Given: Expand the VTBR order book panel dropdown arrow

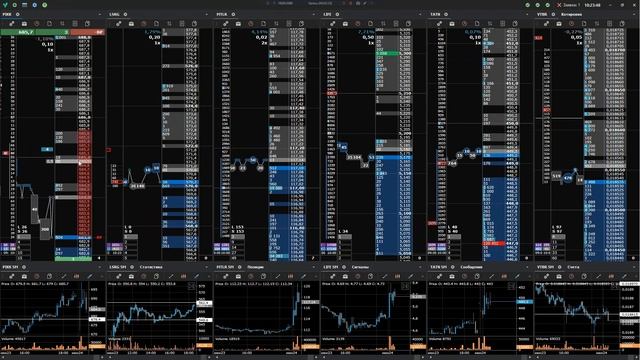Looking at the screenshot, I should click(x=635, y=14).
